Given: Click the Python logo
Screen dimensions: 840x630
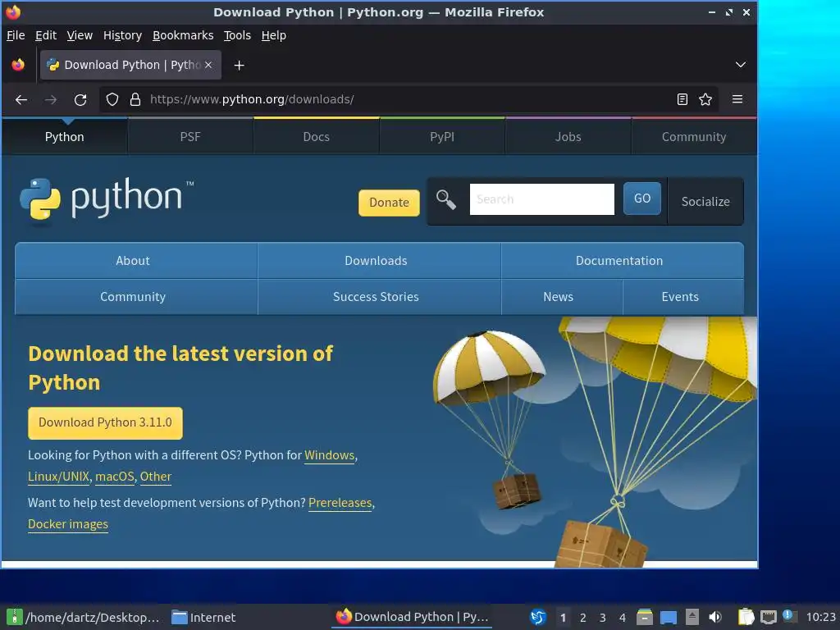Looking at the screenshot, I should point(106,199).
